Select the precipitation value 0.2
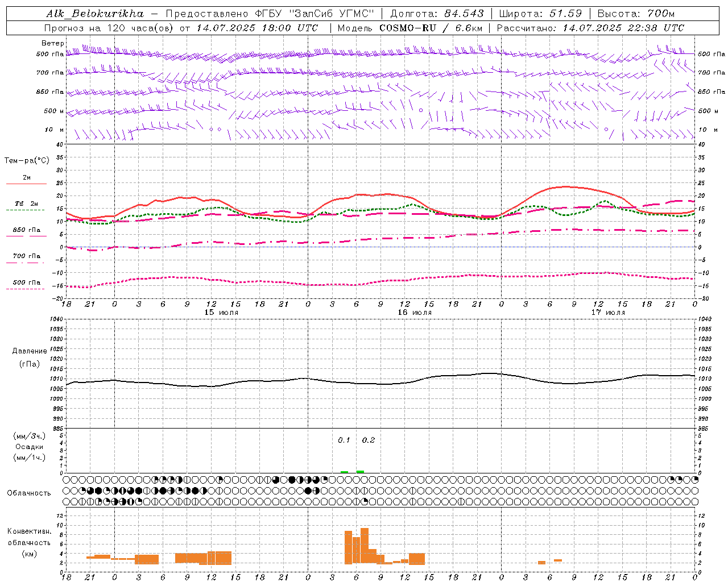 (369, 440)
